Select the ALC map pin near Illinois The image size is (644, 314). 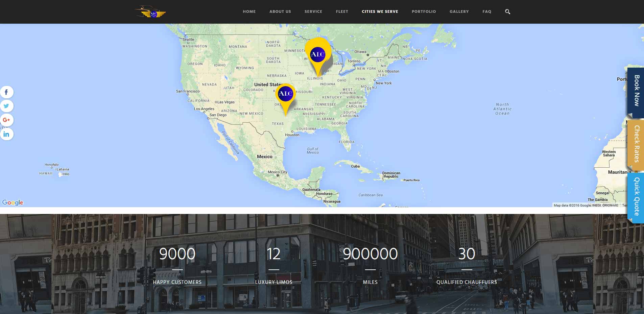point(318,56)
